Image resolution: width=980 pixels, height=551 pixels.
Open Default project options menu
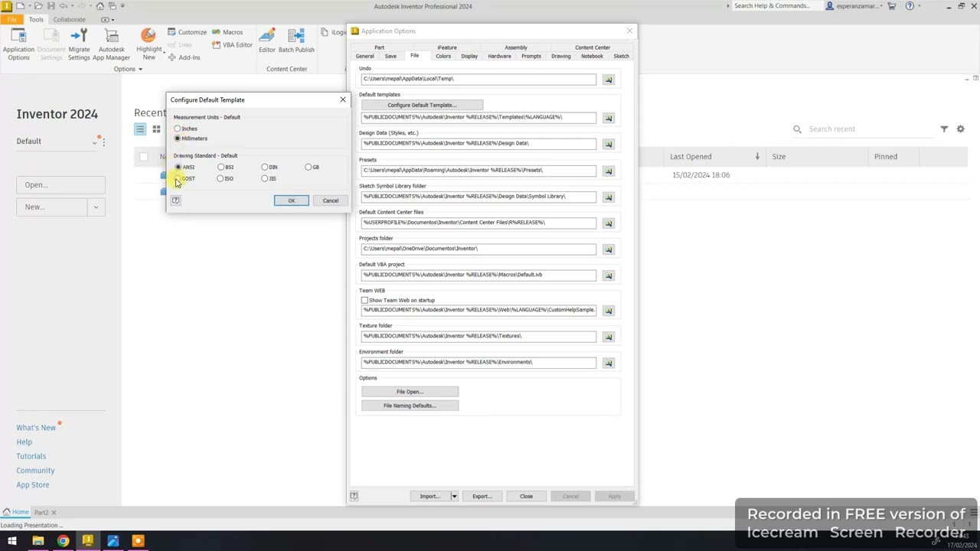pos(103,142)
